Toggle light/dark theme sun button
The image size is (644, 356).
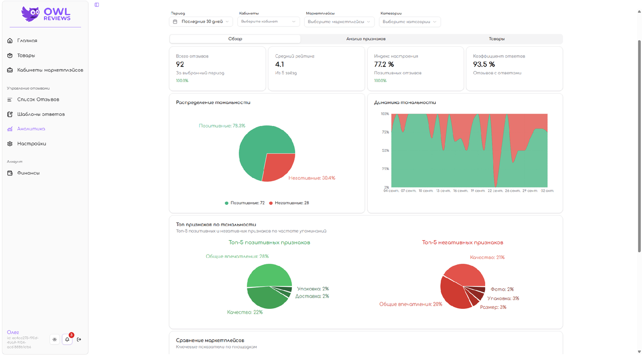(x=54, y=339)
